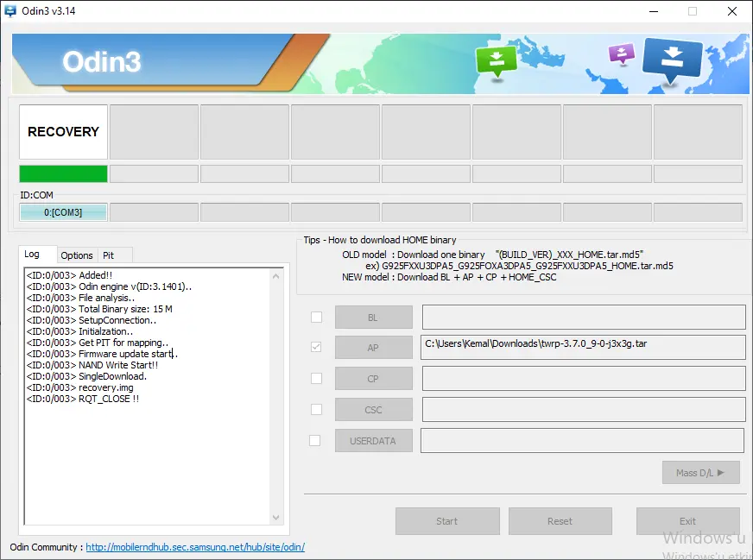Viewport: 753px width, 560px height.
Task: Click the BL file path field
Action: [584, 317]
